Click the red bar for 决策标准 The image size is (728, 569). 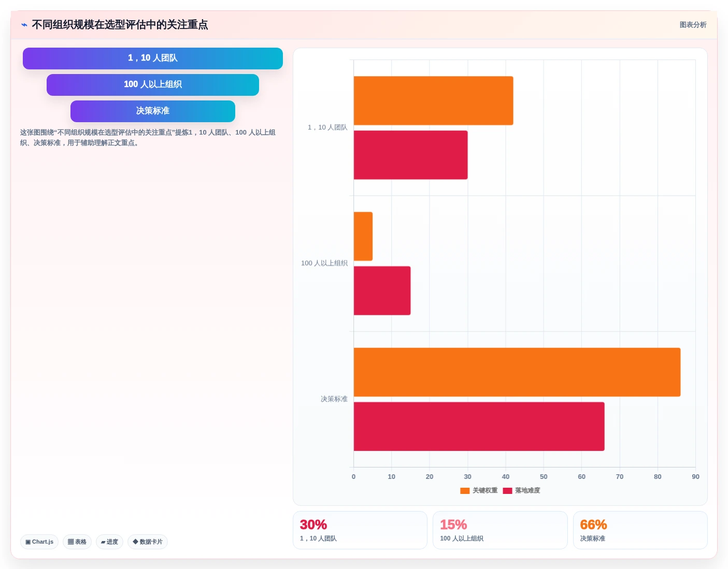coord(479,427)
